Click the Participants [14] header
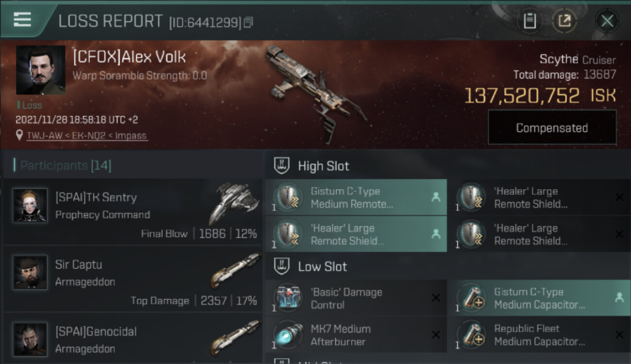631x364 pixels. point(66,165)
